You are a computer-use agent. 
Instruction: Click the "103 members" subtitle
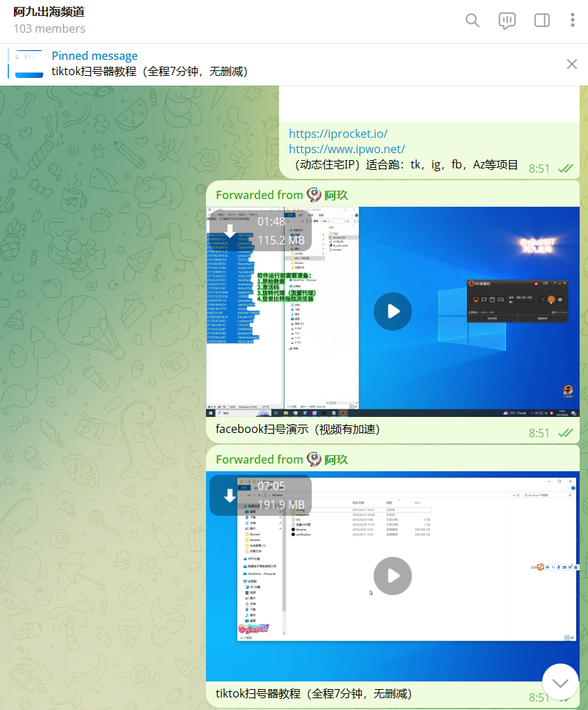click(49, 29)
